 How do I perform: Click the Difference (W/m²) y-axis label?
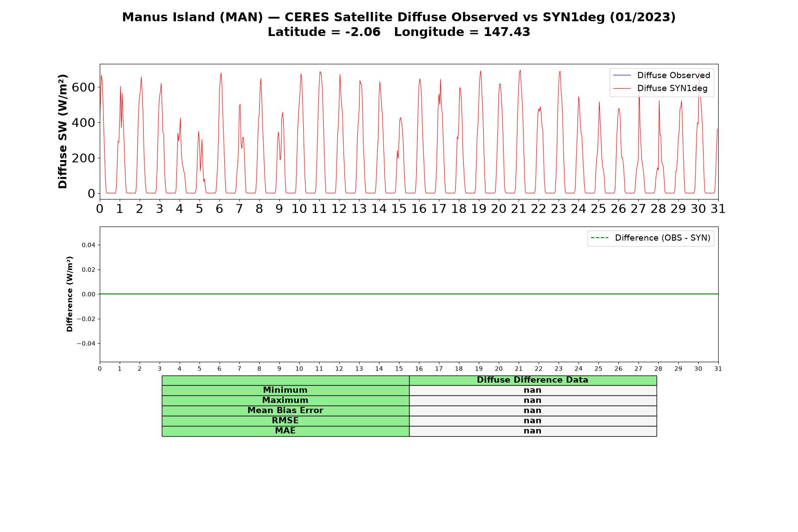pyautogui.click(x=70, y=294)
